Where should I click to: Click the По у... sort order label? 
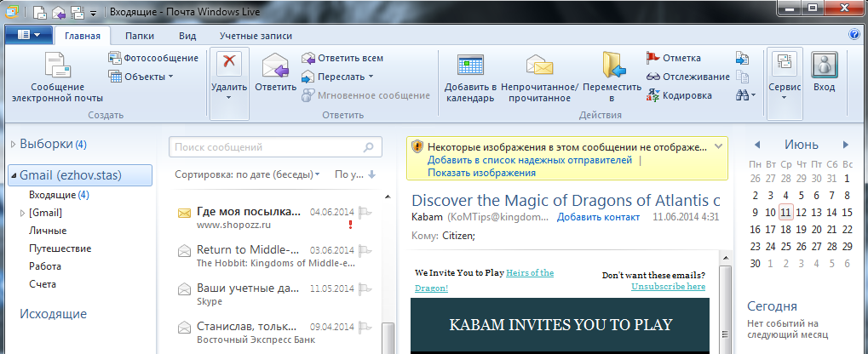coord(349,174)
